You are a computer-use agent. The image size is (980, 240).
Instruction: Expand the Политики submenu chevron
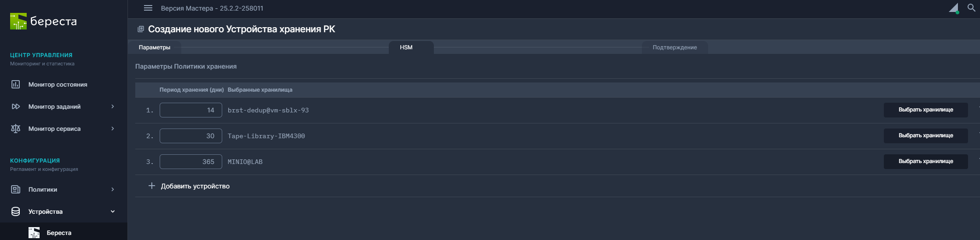click(113, 189)
